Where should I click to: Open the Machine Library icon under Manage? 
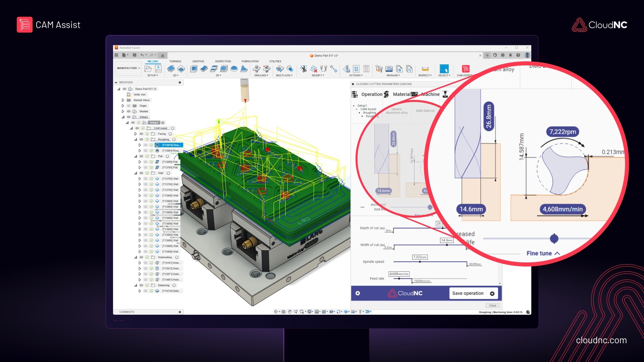pos(389,69)
